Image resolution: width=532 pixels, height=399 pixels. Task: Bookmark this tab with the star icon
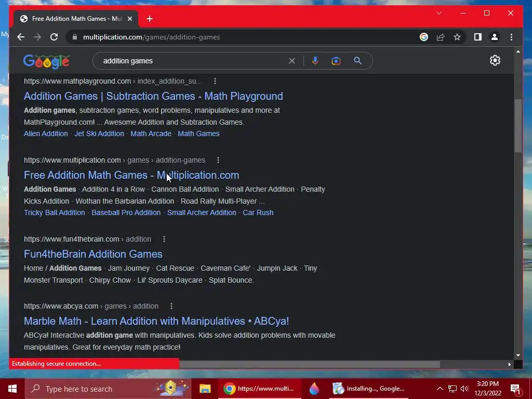457,37
